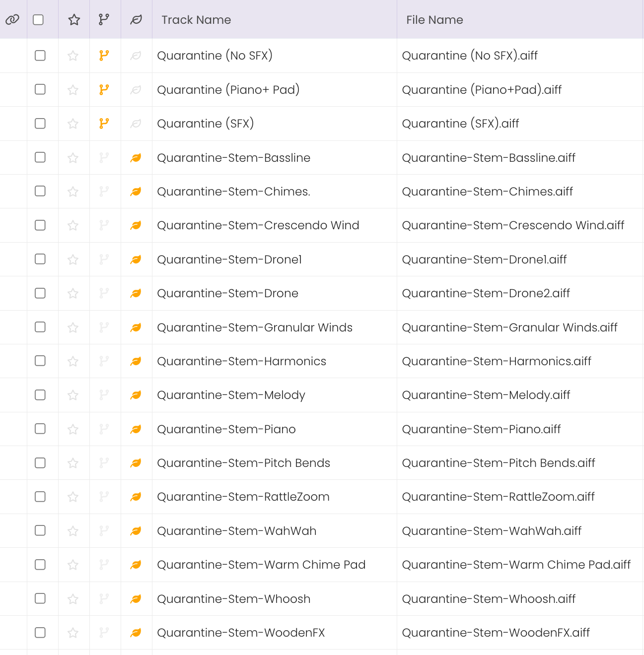Click the orange branch icon for Quarantine (Piano+ Pad)
Screen dimensions: 644x655
[x=104, y=89]
